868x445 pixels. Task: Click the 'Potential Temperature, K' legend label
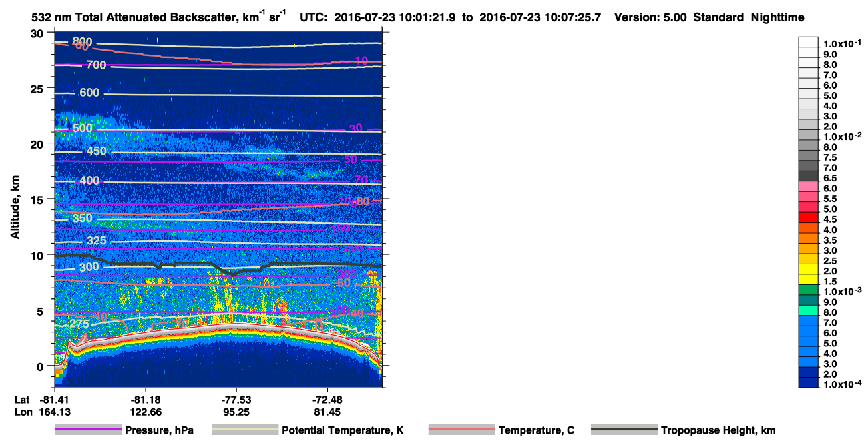click(x=343, y=430)
